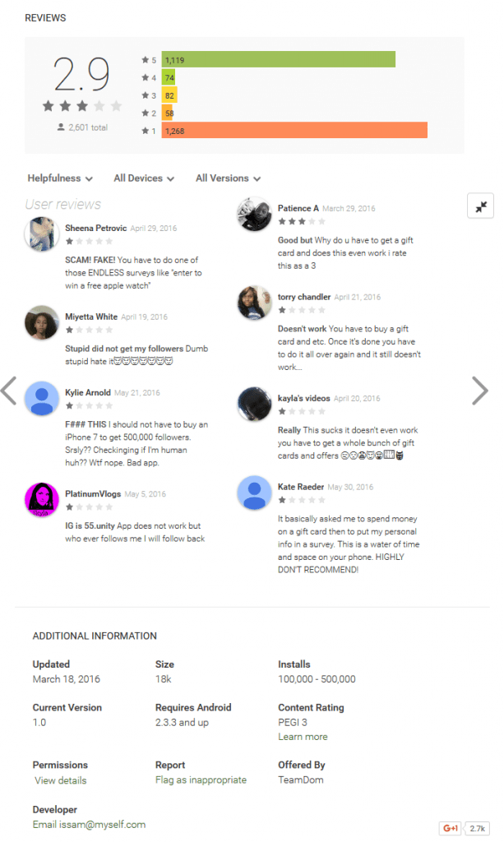Open View details under Permissions

pos(61,780)
